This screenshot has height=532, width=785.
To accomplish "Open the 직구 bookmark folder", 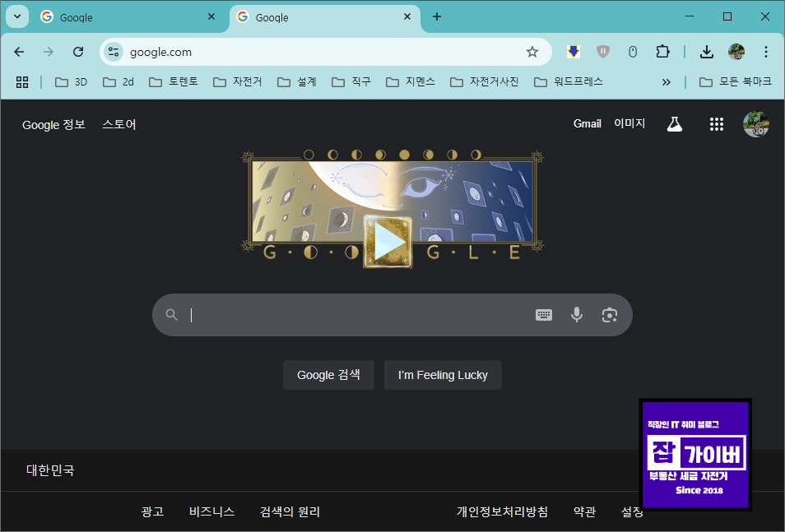I will click(x=351, y=81).
